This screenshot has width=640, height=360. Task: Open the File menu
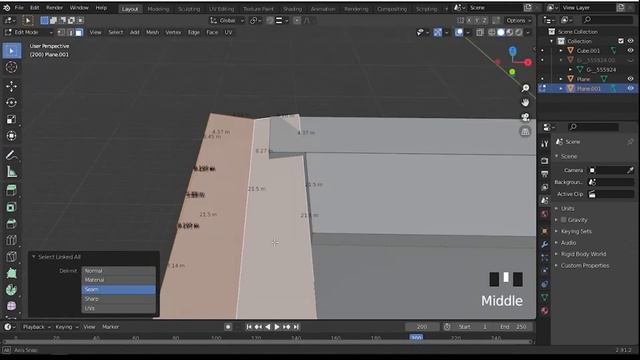pyautogui.click(x=19, y=8)
